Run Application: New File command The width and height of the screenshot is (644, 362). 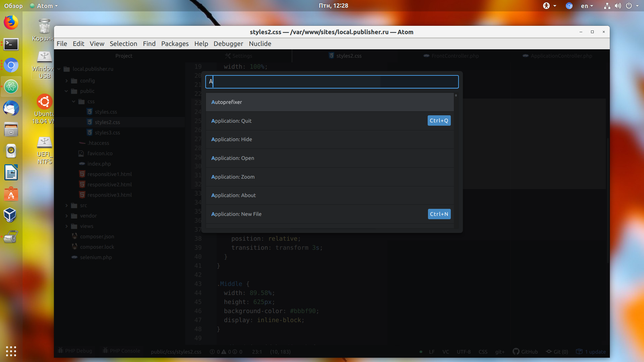330,214
